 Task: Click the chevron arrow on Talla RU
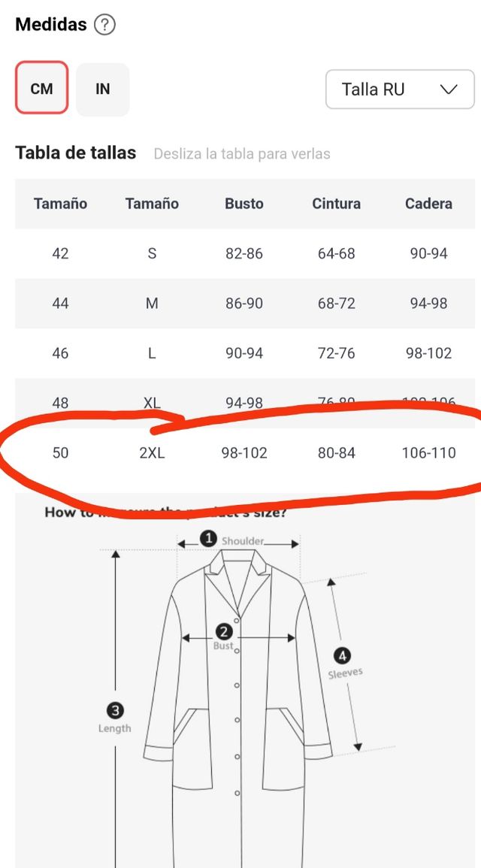coord(449,89)
